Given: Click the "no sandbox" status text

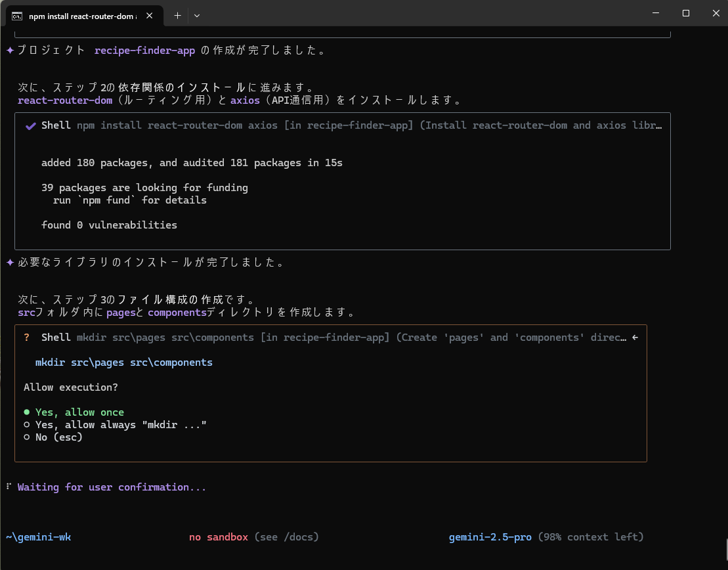Looking at the screenshot, I should (218, 537).
